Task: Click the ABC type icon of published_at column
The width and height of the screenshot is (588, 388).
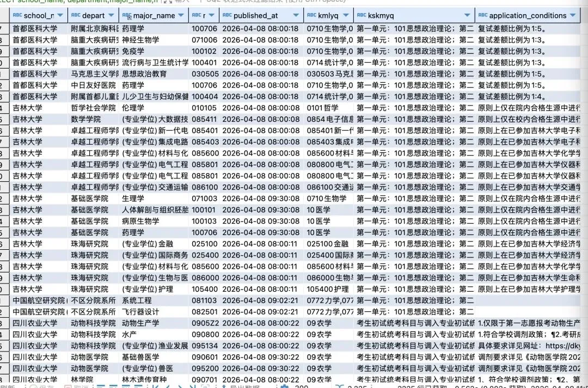Action: [227, 15]
